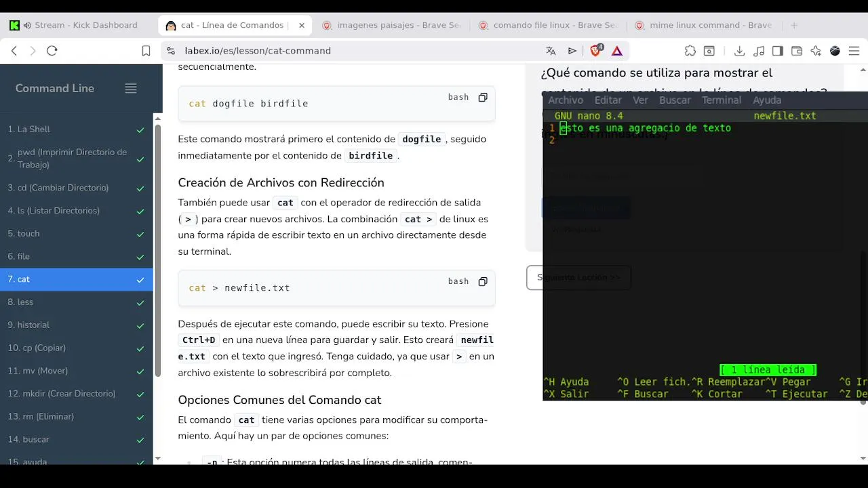This screenshot has height=488, width=868.
Task: Open the profile avatar icon
Action: click(x=835, y=51)
